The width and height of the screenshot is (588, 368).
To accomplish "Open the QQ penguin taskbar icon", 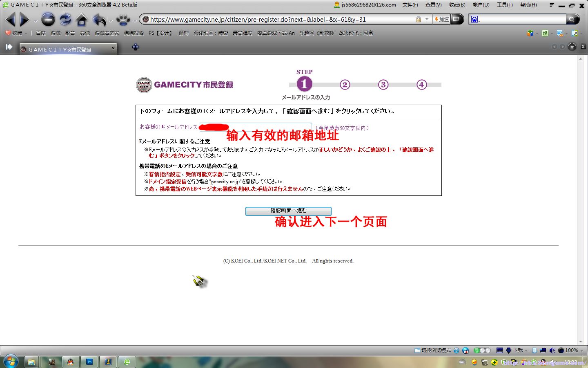I will [70, 362].
